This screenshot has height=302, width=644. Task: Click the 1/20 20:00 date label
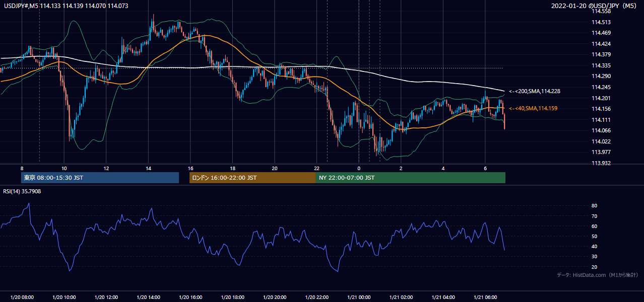coord(275,297)
